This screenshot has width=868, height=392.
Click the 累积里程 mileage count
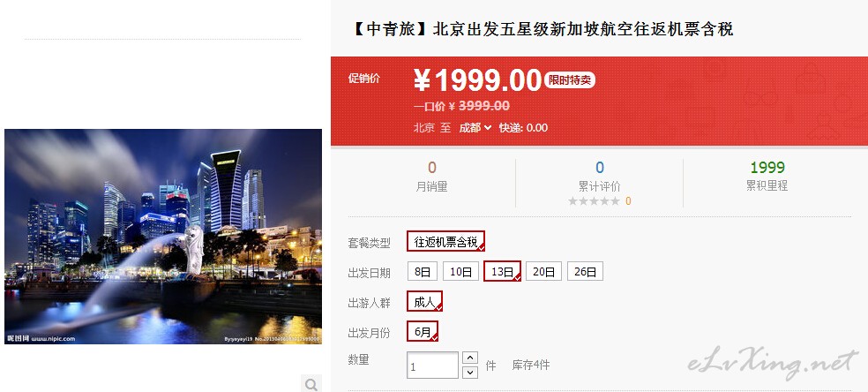767,167
